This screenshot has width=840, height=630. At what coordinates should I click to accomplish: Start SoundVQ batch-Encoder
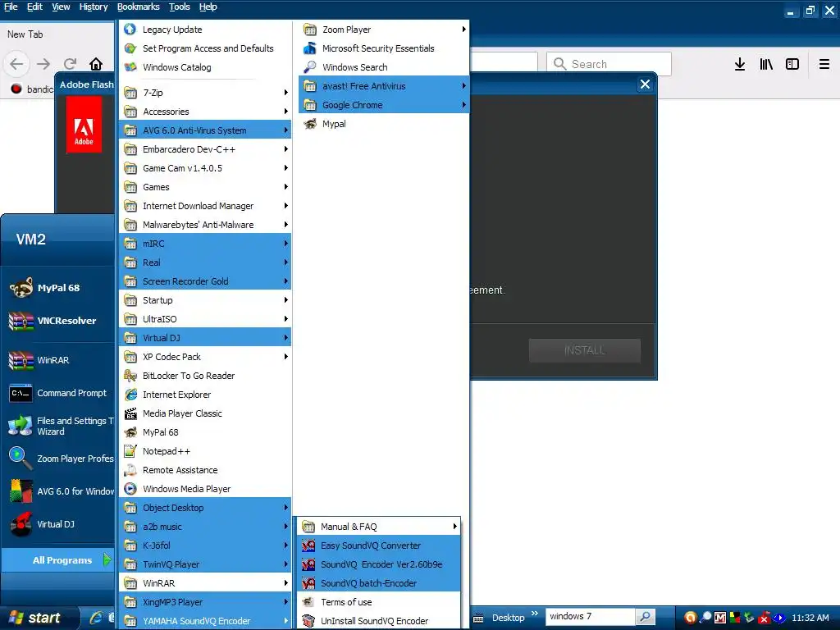379,583
